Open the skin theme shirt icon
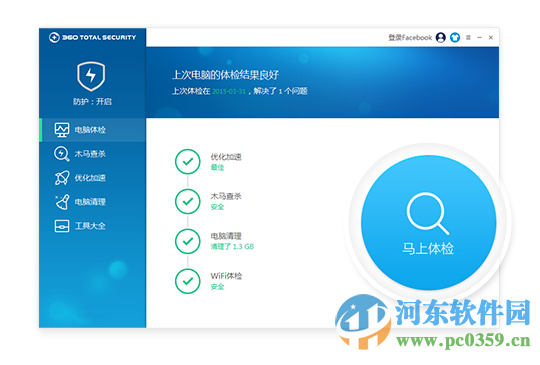Viewport: 540px width, 365px height. [455, 37]
